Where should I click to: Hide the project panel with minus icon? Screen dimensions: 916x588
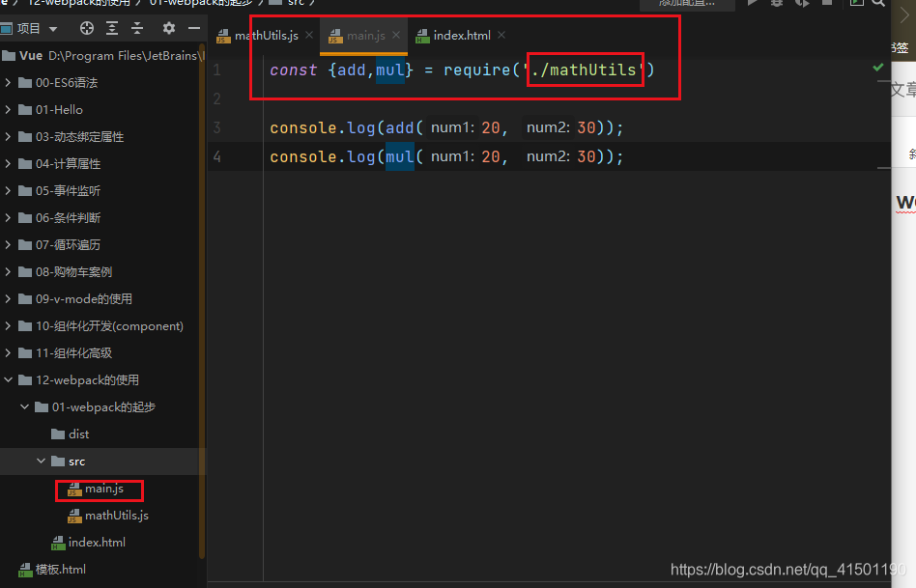194,28
